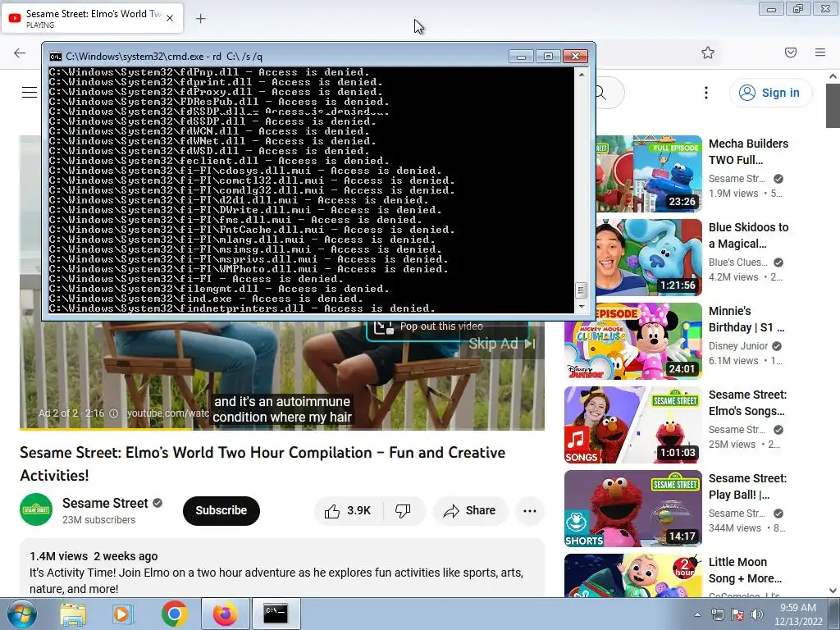The height and width of the screenshot is (630, 840).
Task: Open the Sesame Street channel avatar
Action: (x=36, y=509)
